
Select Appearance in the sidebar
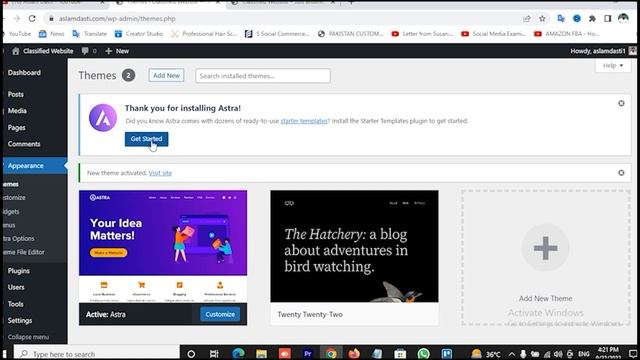[x=25, y=166]
